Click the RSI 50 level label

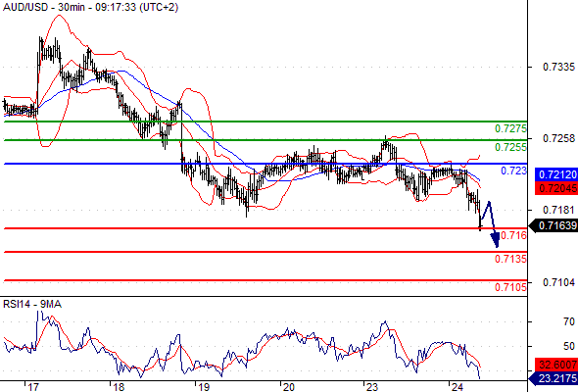click(x=569, y=346)
